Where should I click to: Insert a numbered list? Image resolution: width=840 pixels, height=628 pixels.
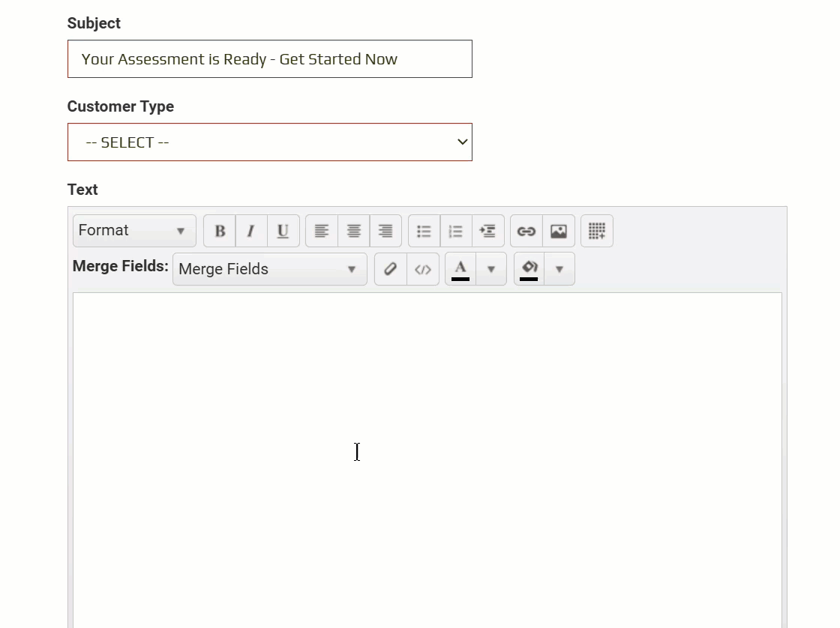[x=456, y=231]
